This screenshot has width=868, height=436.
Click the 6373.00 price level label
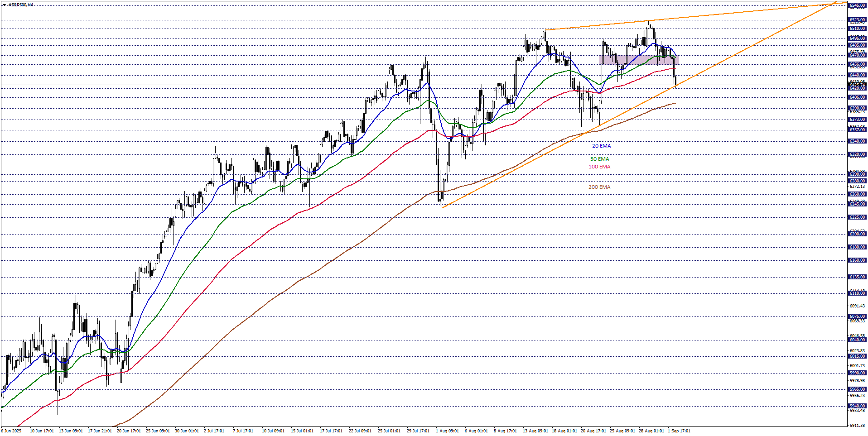pos(857,120)
